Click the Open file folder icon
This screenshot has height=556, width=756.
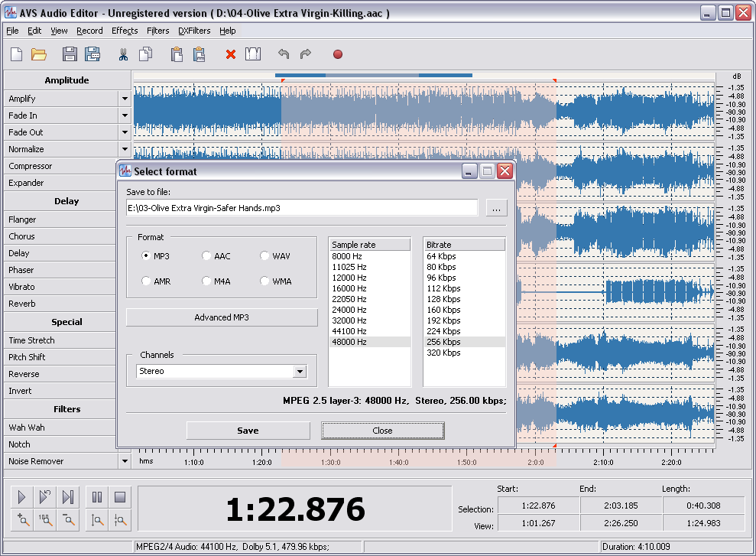pyautogui.click(x=39, y=54)
